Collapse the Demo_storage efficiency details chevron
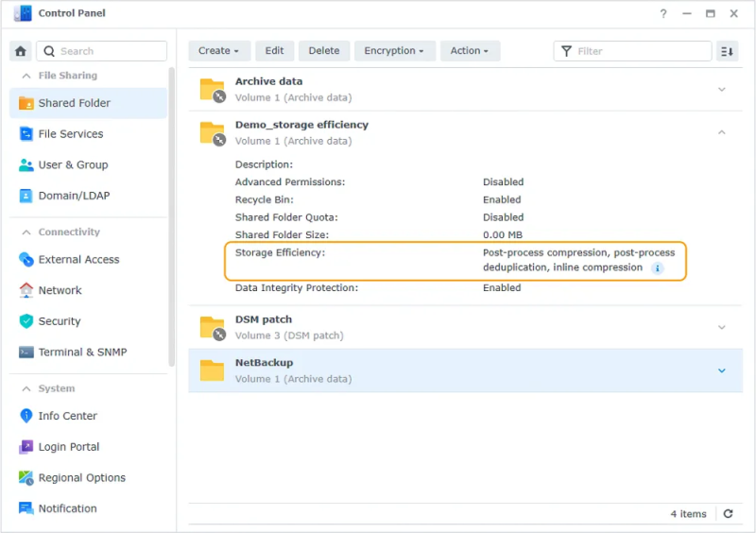 click(722, 132)
